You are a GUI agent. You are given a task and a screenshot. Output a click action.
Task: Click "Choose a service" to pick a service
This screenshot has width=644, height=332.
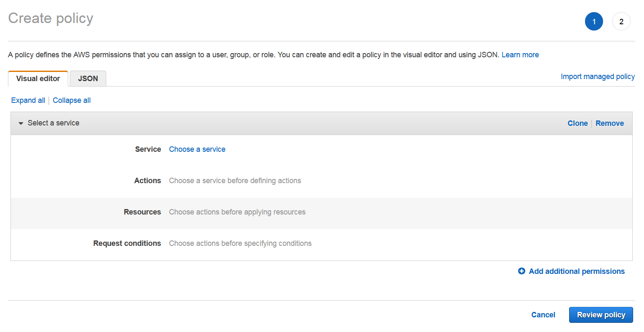click(197, 149)
